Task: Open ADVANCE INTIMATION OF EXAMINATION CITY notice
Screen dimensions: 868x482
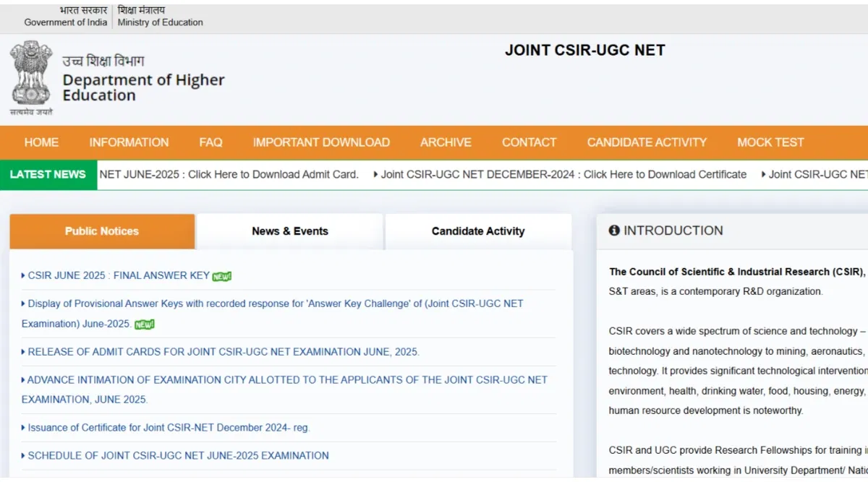Action: point(284,390)
